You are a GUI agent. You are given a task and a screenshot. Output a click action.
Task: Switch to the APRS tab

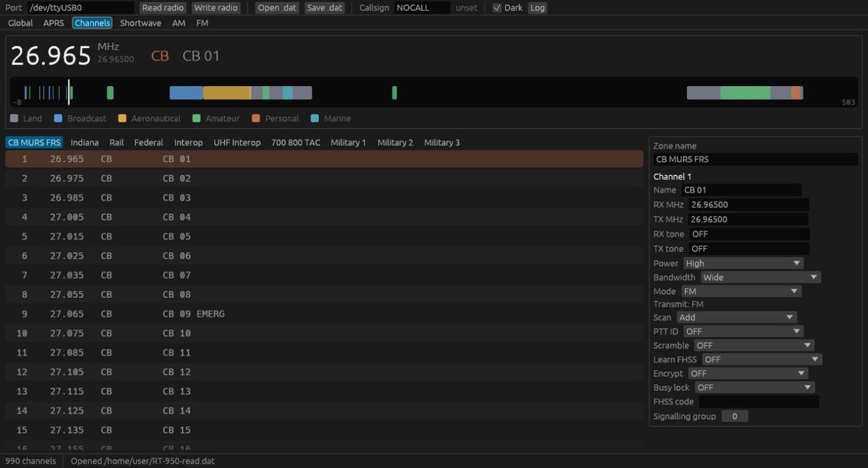click(54, 23)
